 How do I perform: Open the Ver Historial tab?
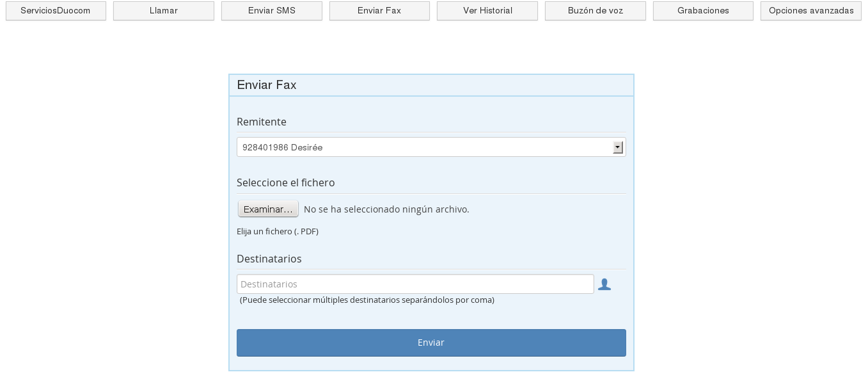487,10
